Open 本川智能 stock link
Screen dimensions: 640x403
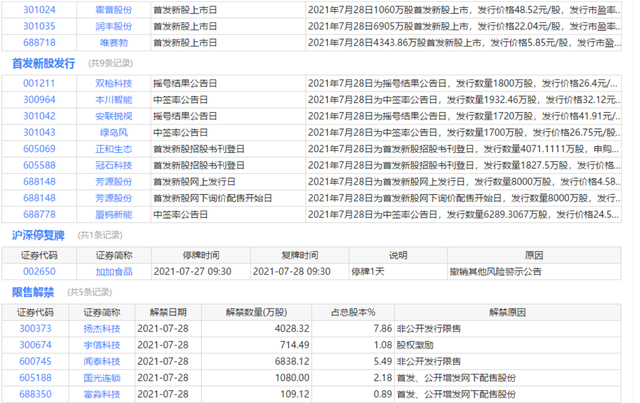[113, 100]
